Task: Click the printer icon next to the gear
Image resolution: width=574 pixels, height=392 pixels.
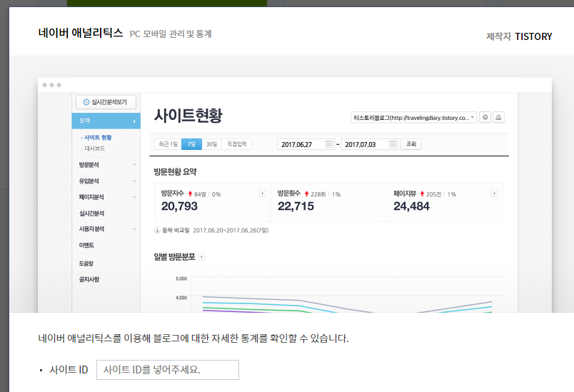Action: click(498, 118)
